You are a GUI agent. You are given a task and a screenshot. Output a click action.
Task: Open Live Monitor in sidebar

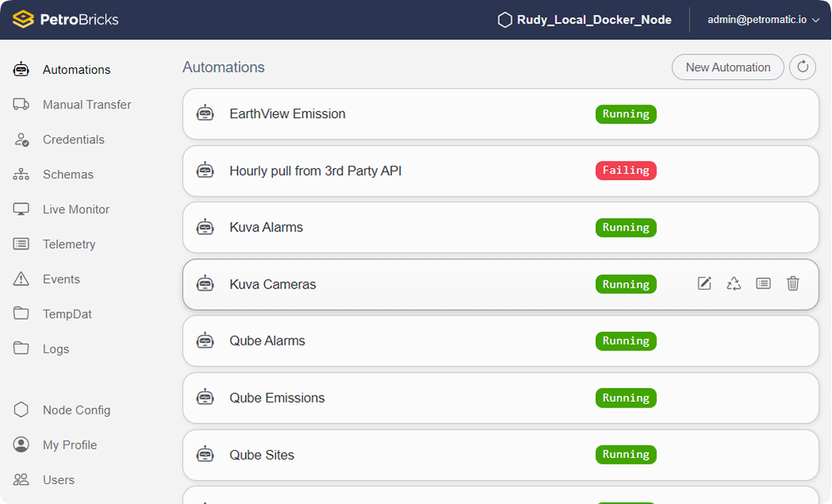(76, 209)
